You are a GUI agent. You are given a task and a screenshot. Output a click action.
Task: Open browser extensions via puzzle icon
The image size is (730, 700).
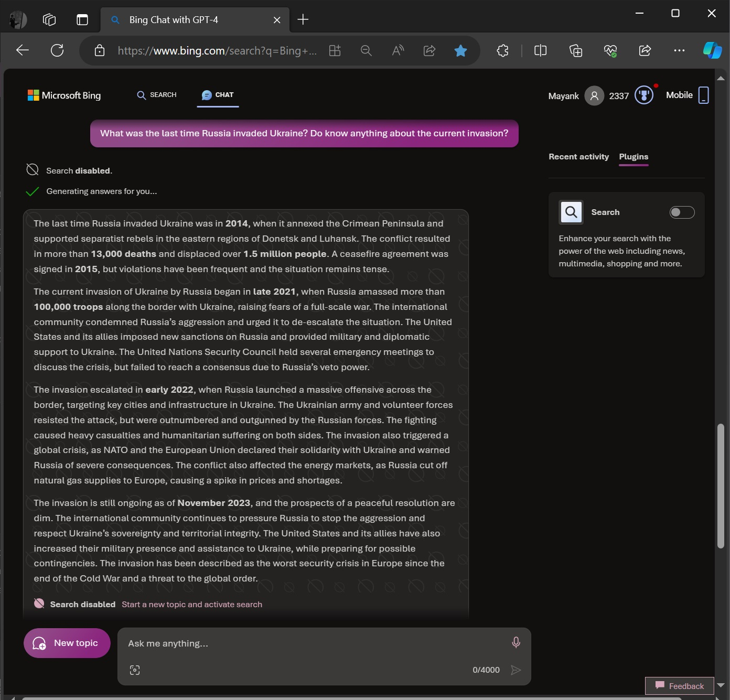coord(502,50)
